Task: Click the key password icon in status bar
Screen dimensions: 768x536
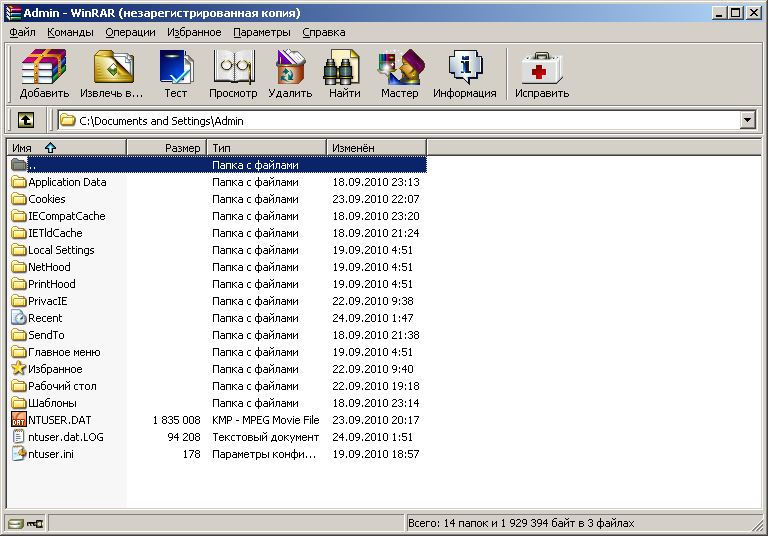Action: pos(35,524)
